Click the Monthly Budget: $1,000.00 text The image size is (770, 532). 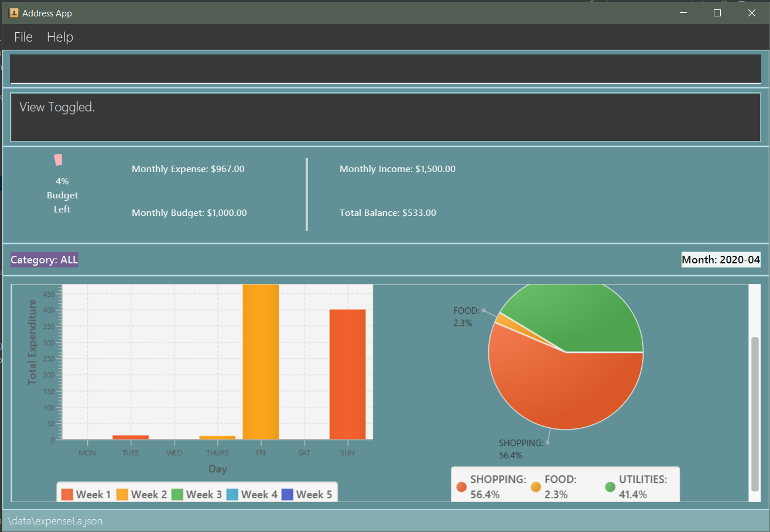[x=189, y=213]
